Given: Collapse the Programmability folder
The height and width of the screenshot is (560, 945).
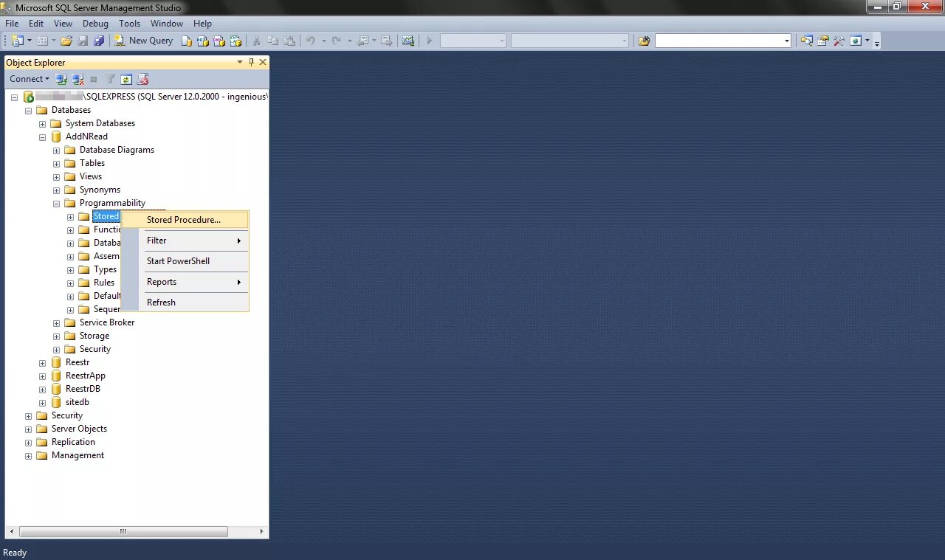Looking at the screenshot, I should pos(56,204).
